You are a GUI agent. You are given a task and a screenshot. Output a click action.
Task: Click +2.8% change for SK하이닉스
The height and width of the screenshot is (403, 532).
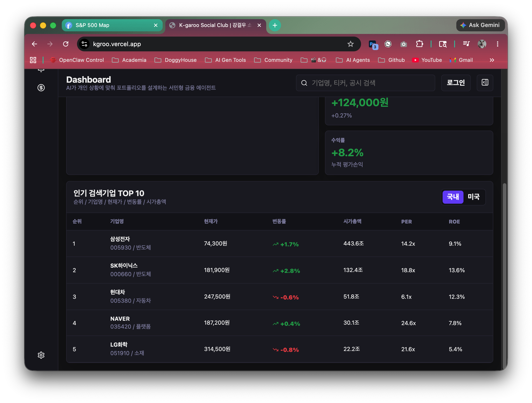point(286,271)
